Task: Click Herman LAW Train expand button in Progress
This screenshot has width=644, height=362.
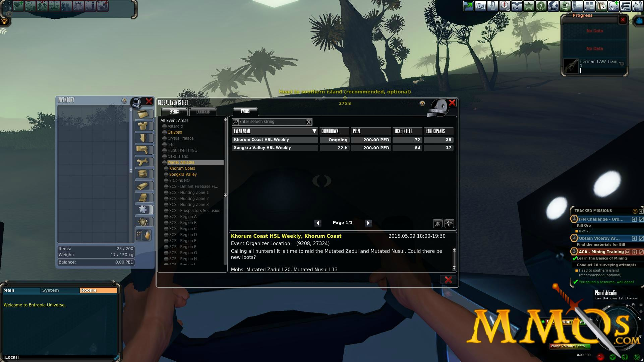Action: [622, 64]
